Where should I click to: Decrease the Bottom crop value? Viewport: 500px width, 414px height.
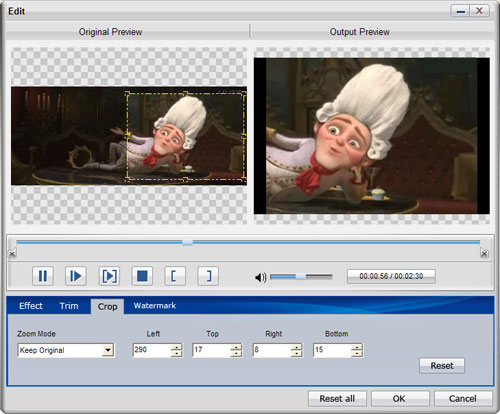tap(357, 353)
